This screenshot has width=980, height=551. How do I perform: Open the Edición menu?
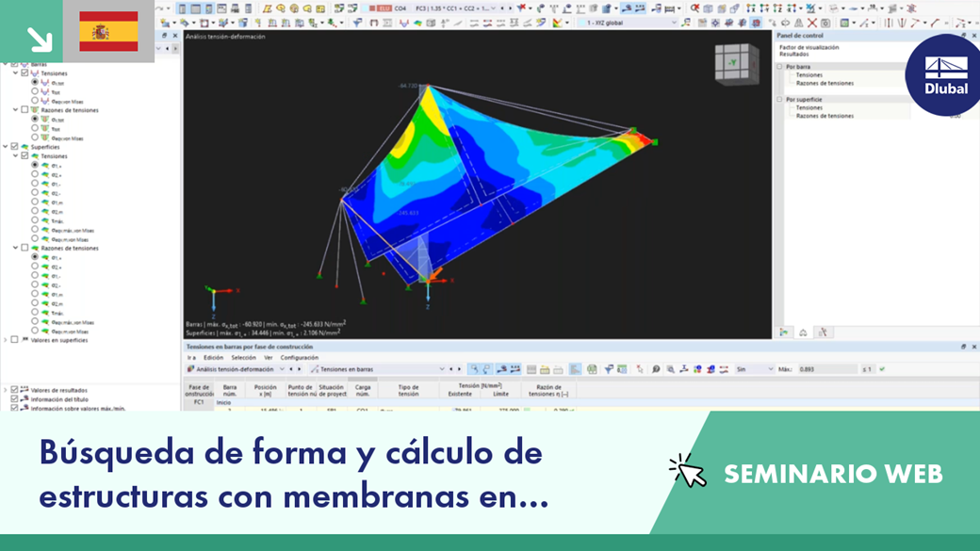tap(213, 358)
